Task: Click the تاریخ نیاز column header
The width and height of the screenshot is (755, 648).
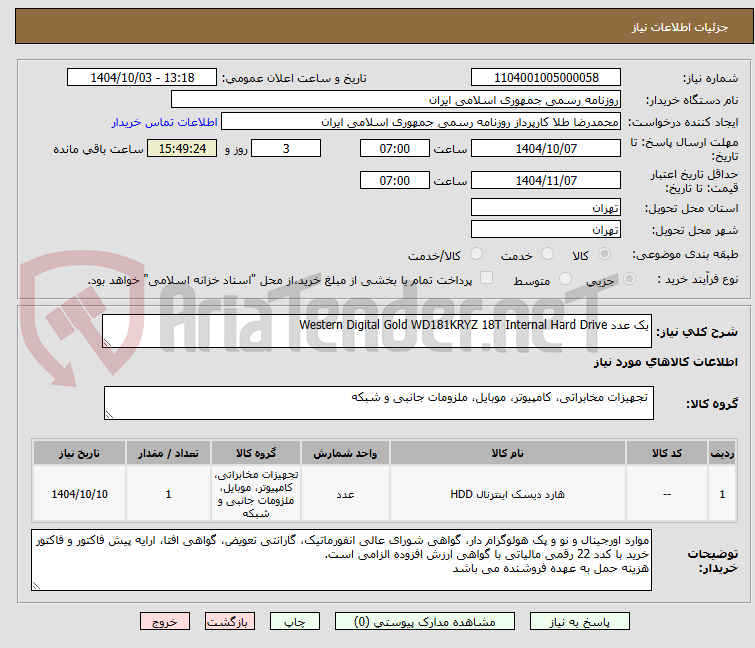Action: 79,453
